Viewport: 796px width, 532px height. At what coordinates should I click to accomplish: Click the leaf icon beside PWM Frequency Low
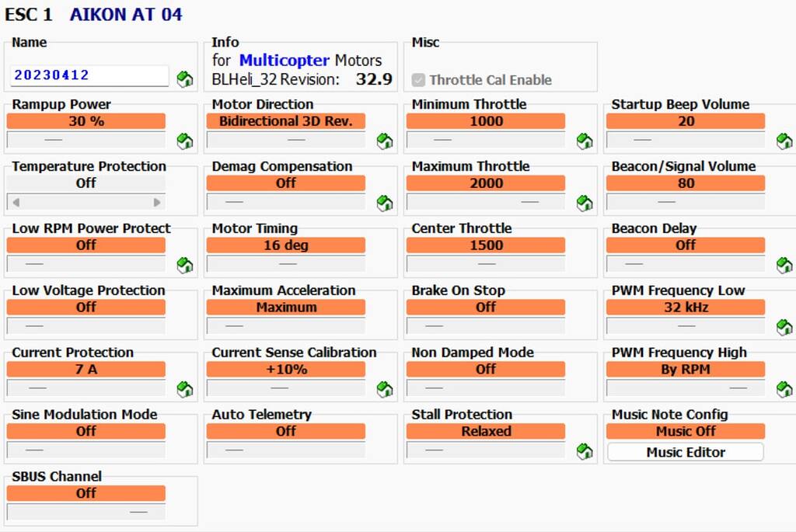[784, 328]
